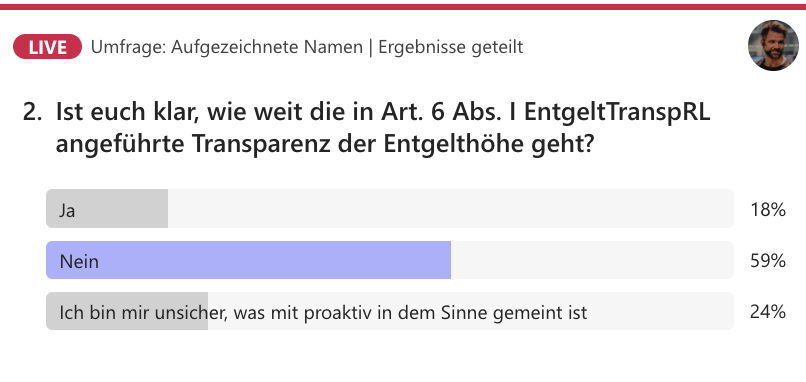This screenshot has width=806, height=382.
Task: Select the "Ja" answer option
Action: tap(390, 208)
